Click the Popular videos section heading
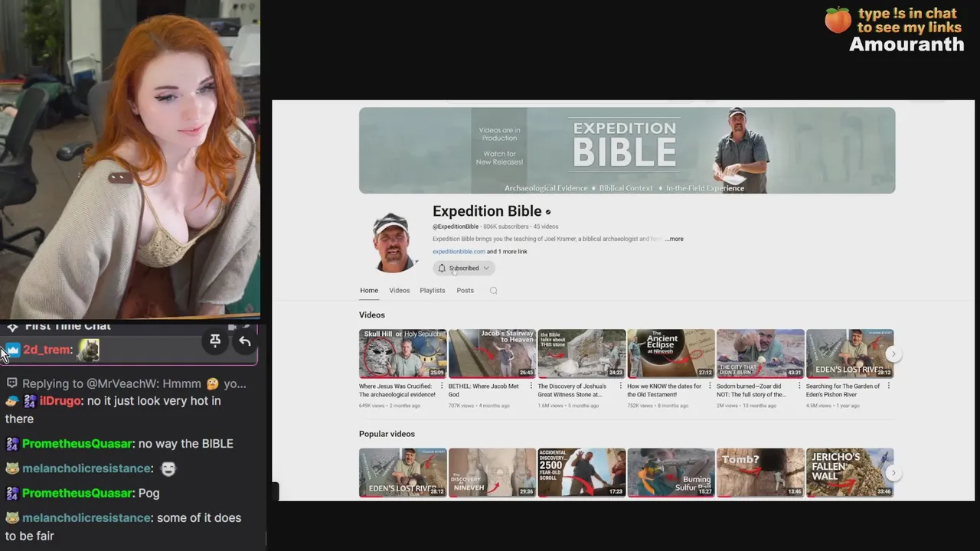 coord(387,434)
